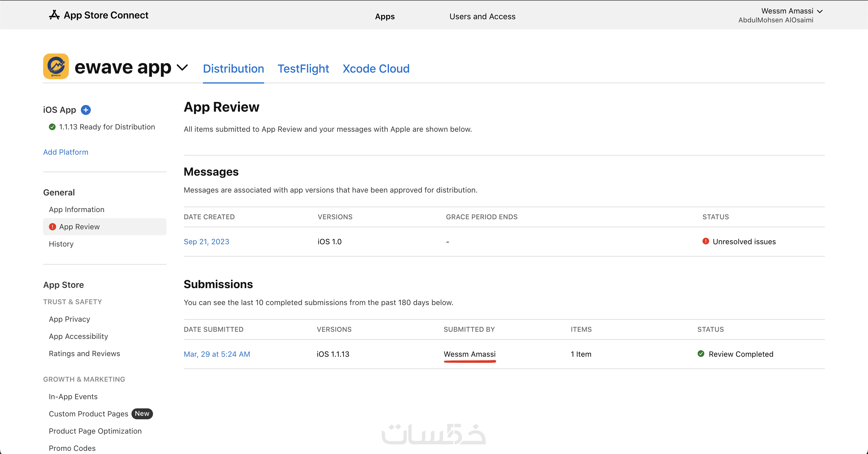
Task: Switch to the Xcode Cloud tab
Action: 376,69
